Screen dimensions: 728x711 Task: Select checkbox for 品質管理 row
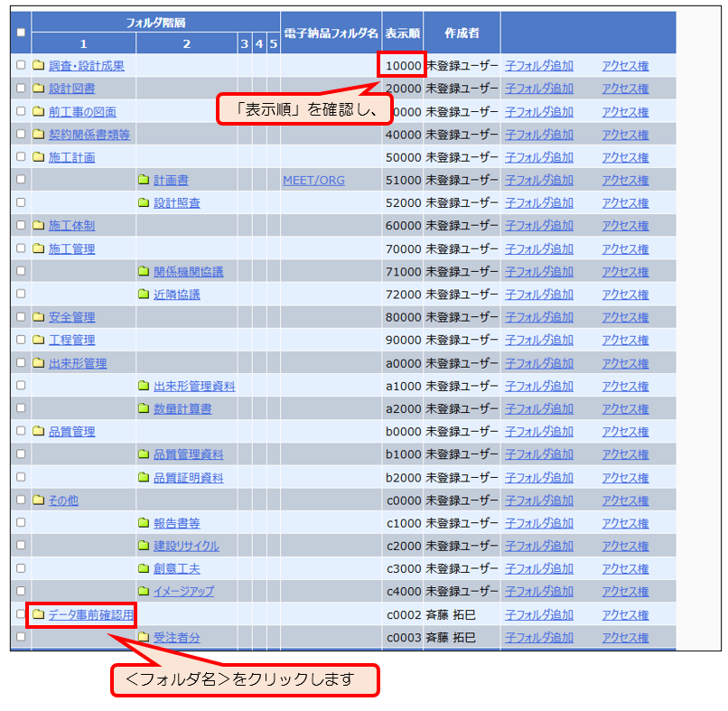(x=21, y=432)
